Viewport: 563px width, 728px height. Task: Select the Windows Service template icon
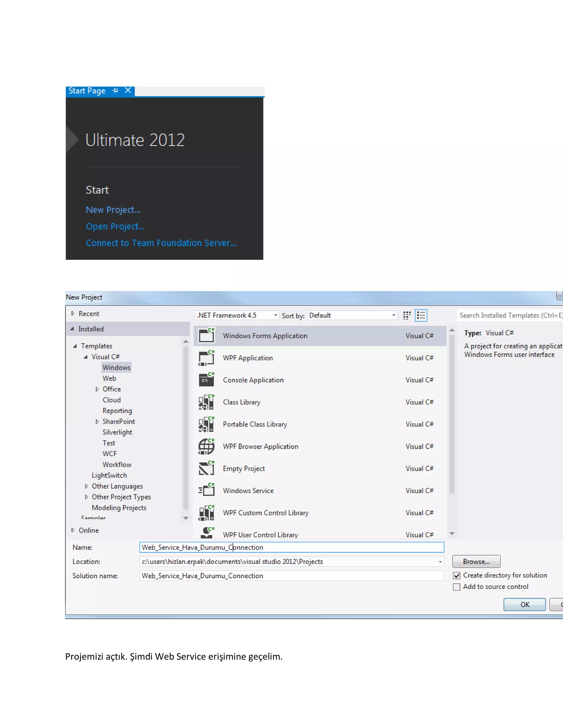(x=206, y=490)
